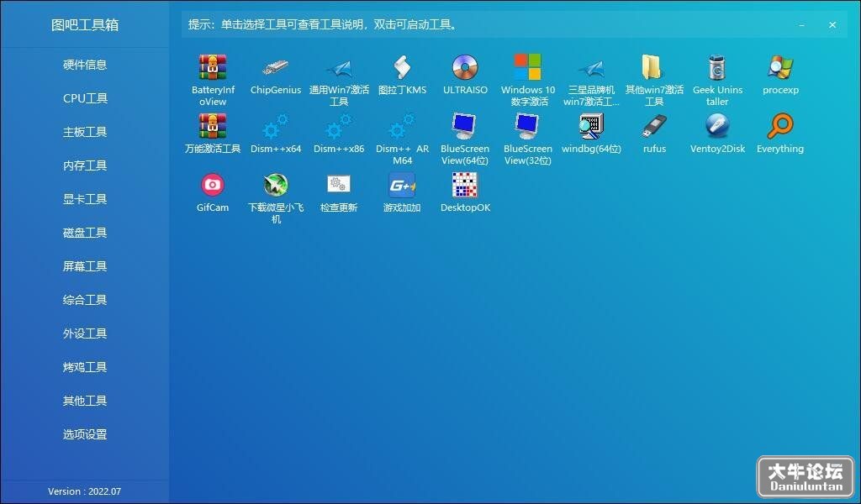
Task: Click the 检查更新 icon
Action: (x=339, y=185)
